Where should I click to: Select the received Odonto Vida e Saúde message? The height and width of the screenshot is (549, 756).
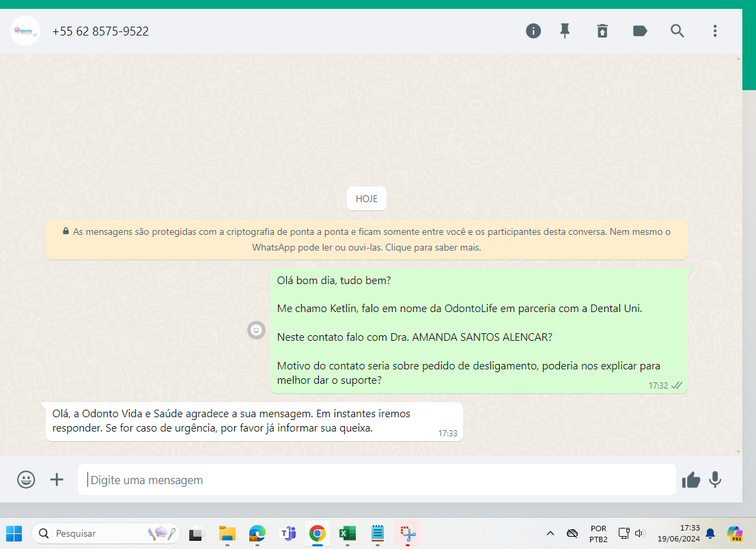coord(254,421)
